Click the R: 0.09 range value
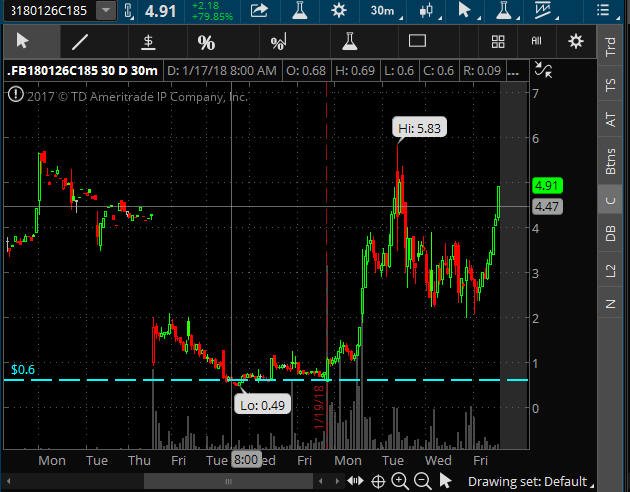This screenshot has height=492, width=630. (482, 71)
